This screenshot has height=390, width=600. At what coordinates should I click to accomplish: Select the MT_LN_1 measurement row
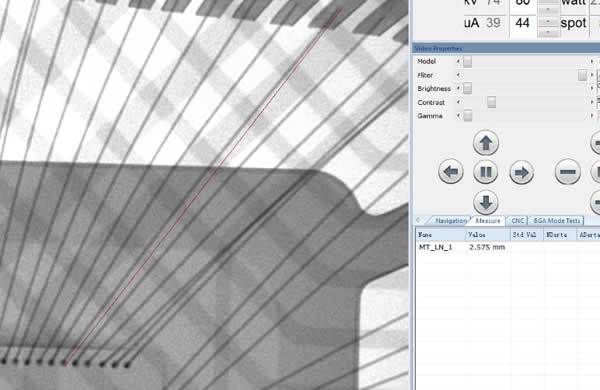click(508, 247)
